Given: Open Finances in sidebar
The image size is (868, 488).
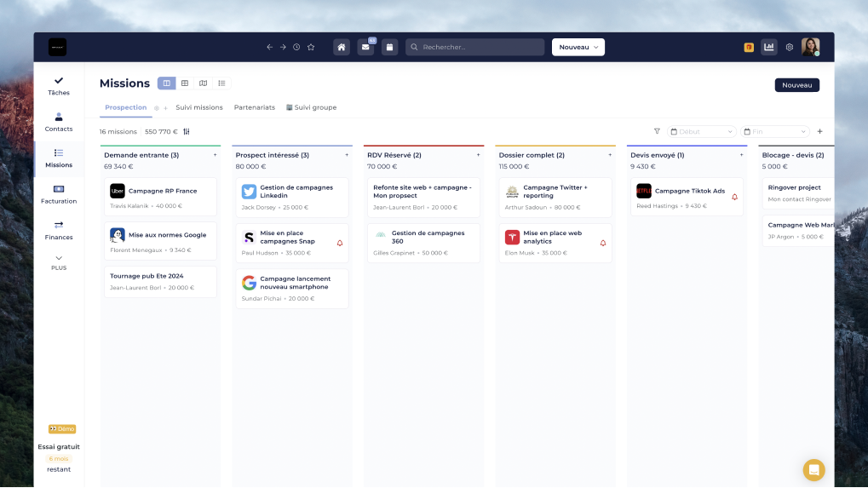Looking at the screenshot, I should [x=59, y=231].
